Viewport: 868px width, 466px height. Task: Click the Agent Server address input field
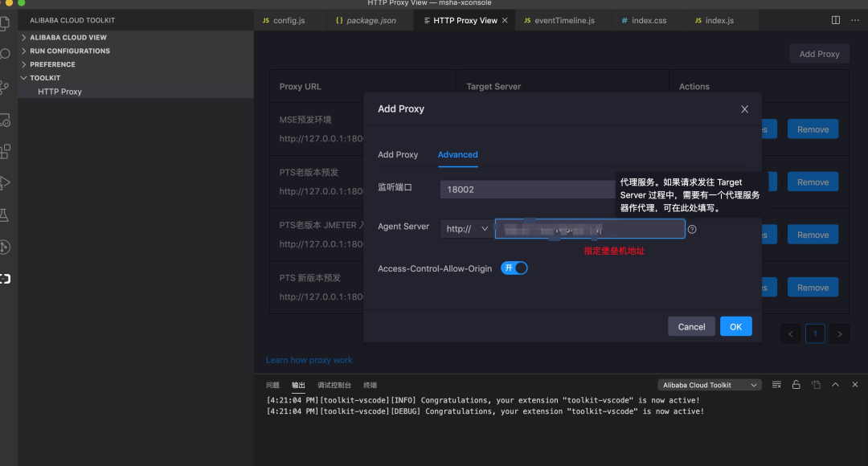590,228
